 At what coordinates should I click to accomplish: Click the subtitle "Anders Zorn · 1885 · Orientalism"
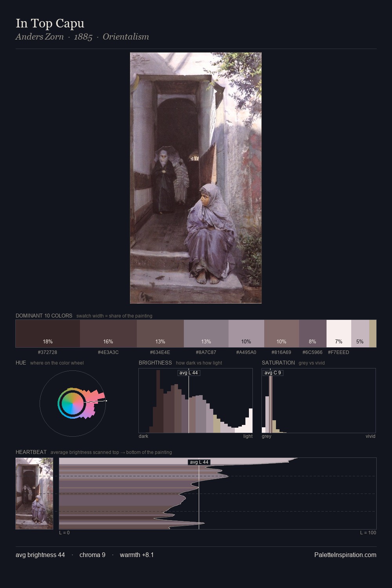click(82, 37)
